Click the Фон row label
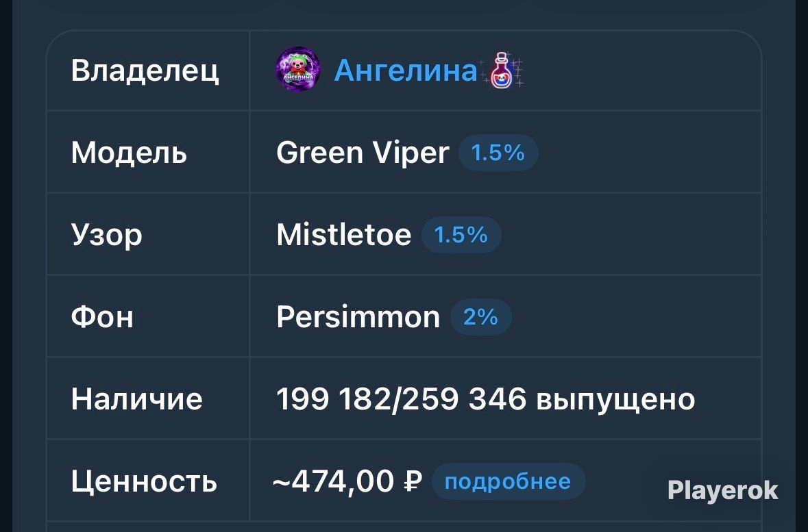This screenshot has height=532, width=808. point(102,317)
